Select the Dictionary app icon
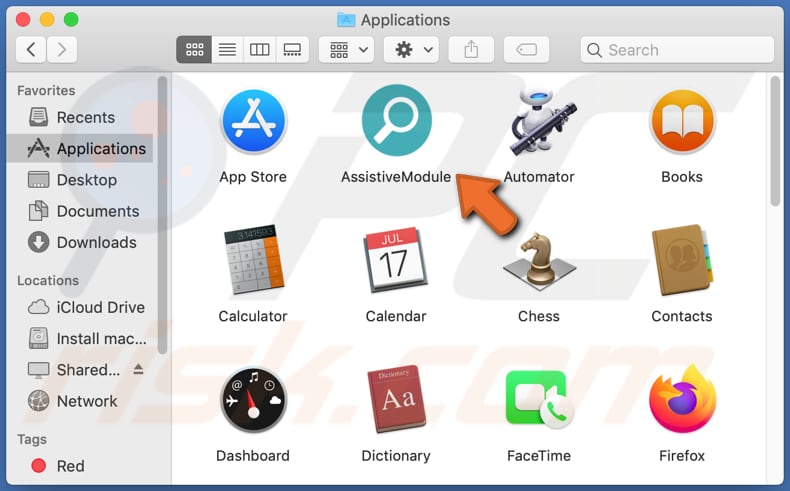Screen dimensions: 790x491 (397, 399)
